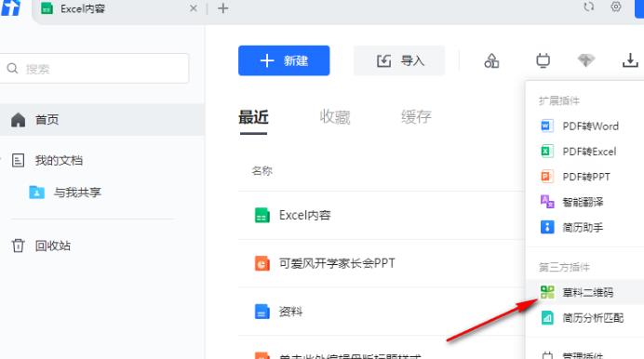Click the PPT icon beside PDF转PPT

coord(547,177)
